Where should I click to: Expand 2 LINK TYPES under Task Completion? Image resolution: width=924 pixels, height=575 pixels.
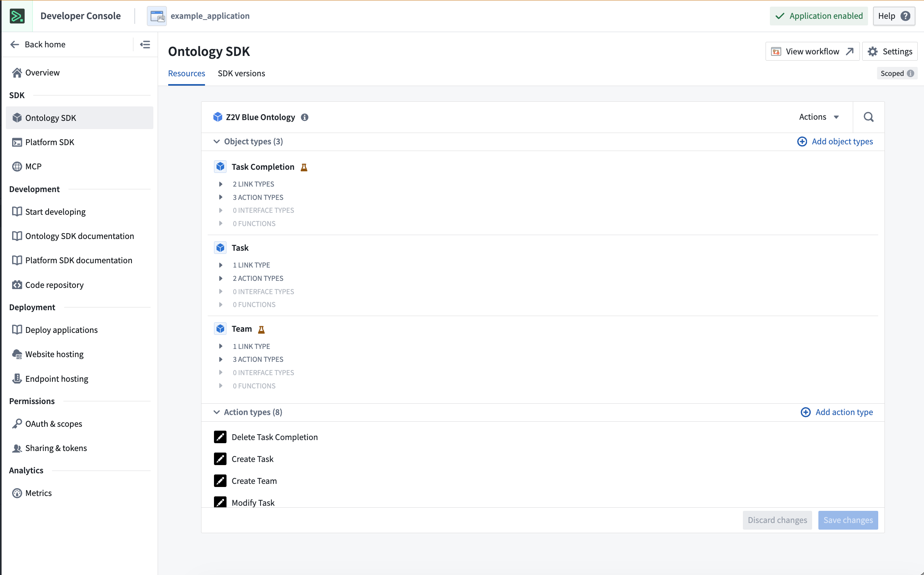click(x=221, y=184)
